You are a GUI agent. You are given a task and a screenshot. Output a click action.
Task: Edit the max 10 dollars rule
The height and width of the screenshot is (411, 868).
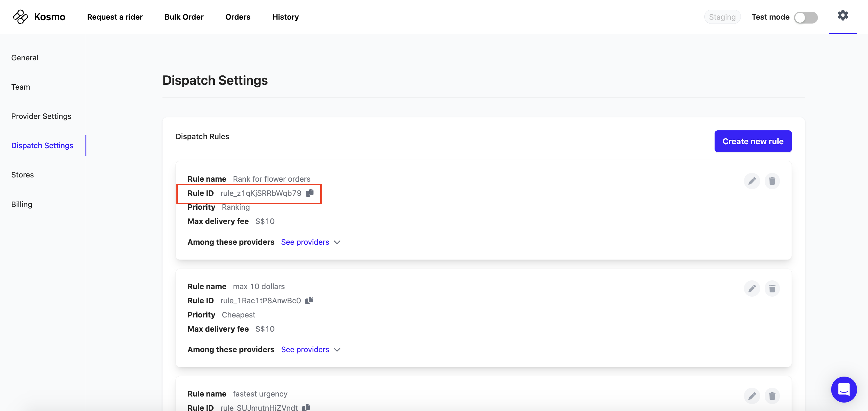(x=752, y=288)
